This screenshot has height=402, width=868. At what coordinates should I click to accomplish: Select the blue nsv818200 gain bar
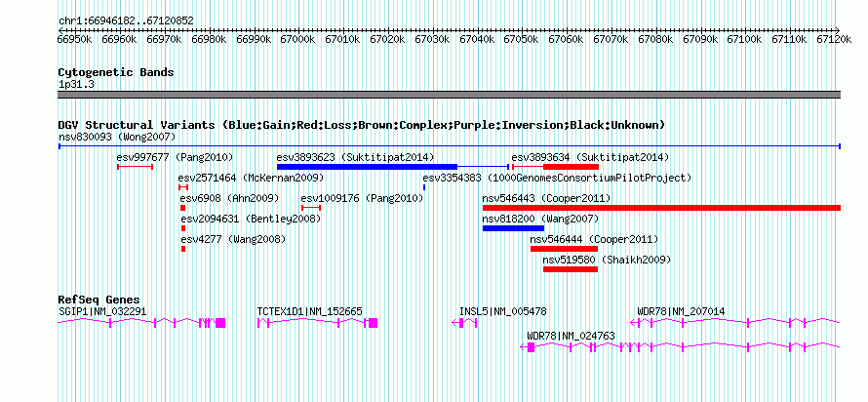pos(513,228)
